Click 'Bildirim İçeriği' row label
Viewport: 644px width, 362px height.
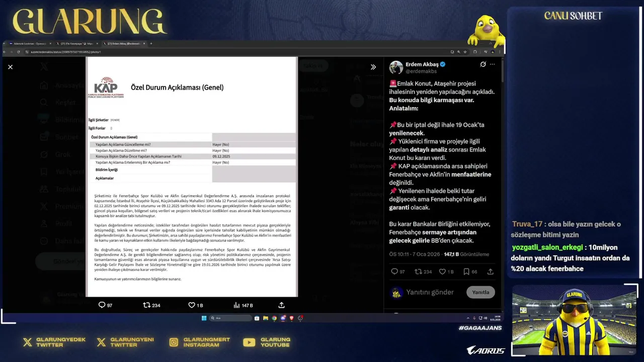tap(106, 170)
